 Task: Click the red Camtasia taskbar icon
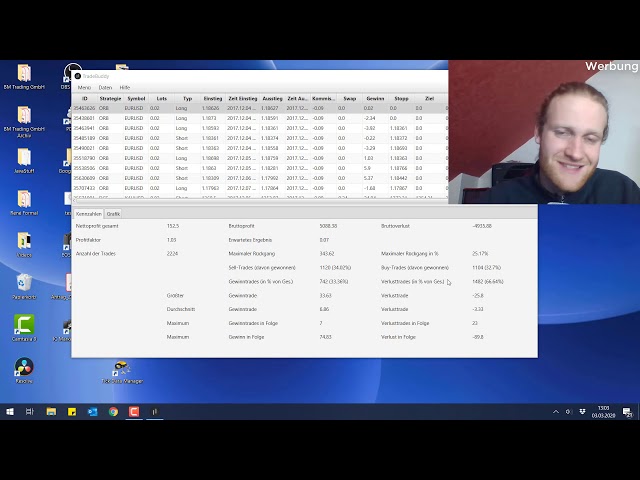click(x=133, y=411)
